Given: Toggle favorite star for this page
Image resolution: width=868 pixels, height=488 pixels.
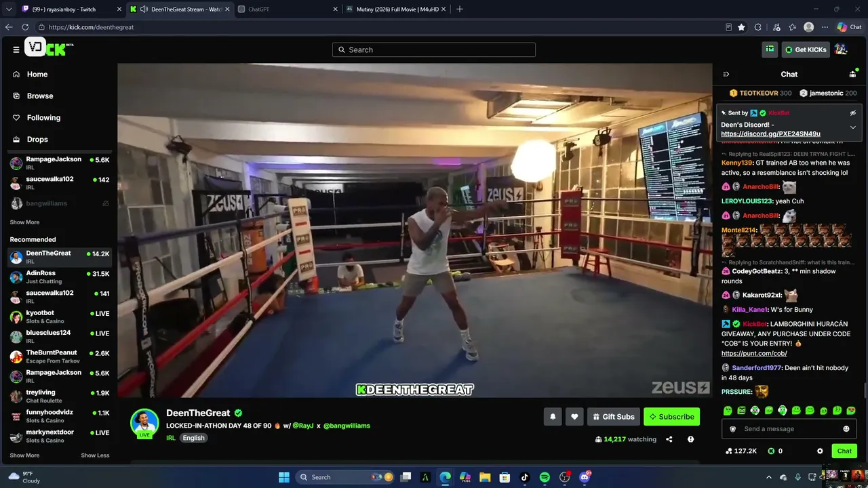Looking at the screenshot, I should [x=742, y=27].
